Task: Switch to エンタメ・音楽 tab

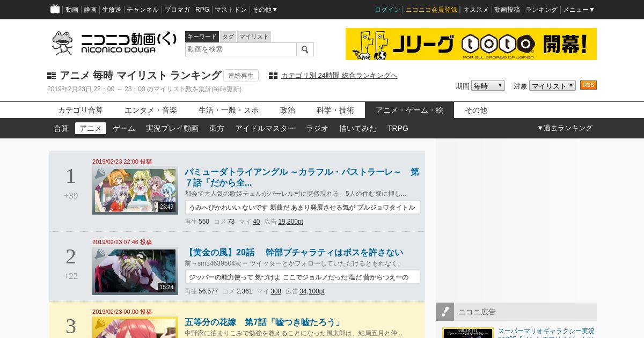Action: (x=151, y=110)
